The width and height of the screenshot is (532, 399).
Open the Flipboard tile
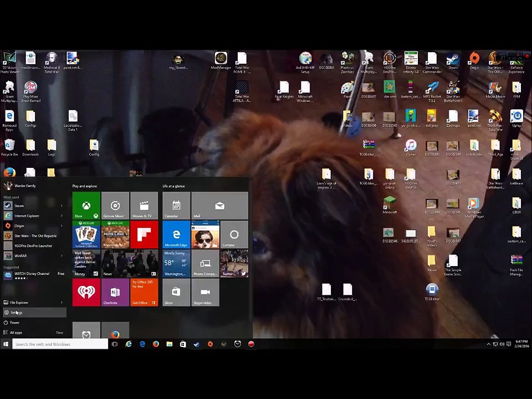144,234
